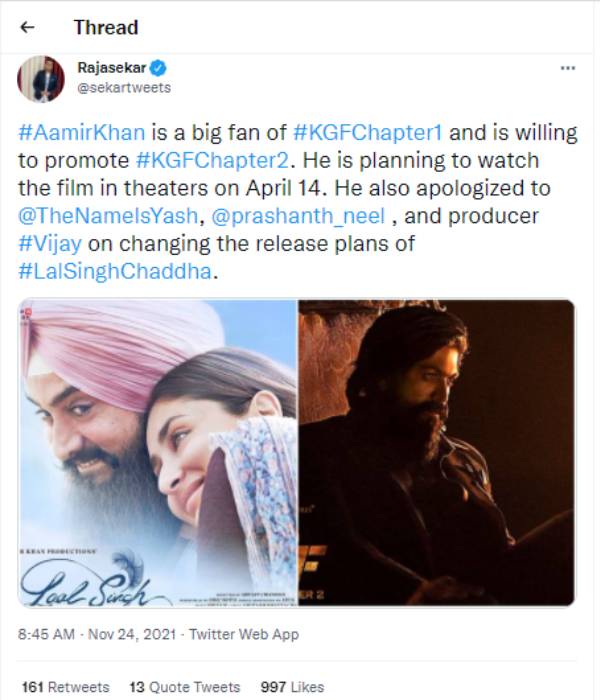Open the #KGFChapter1 hashtag
This screenshot has width=600, height=700.
[x=367, y=133]
